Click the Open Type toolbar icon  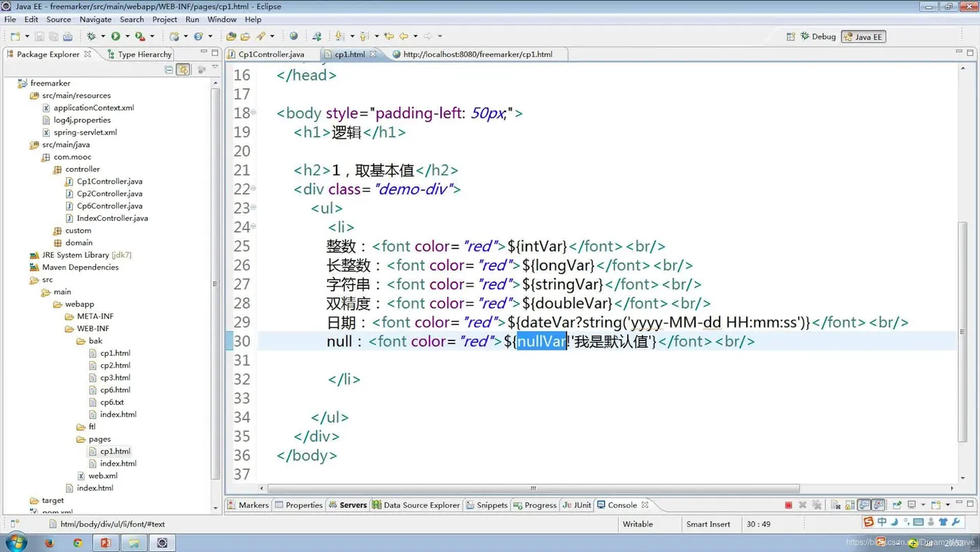pos(231,36)
